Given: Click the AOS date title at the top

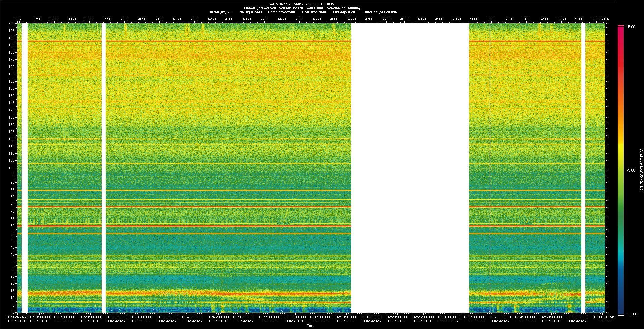Looking at the screenshot, I should coord(302,4).
